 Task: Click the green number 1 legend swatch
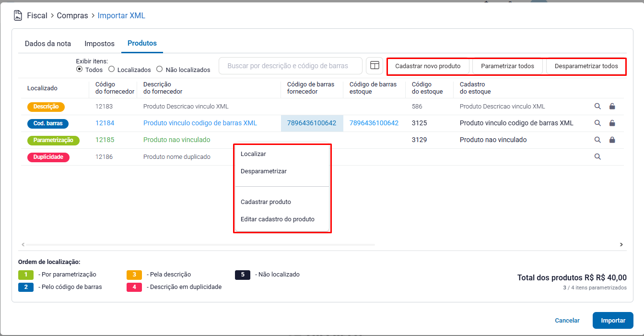(x=26, y=275)
